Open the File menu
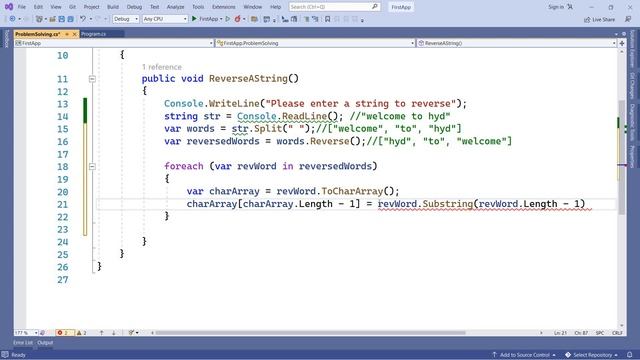The image size is (640, 360). click(x=22, y=7)
